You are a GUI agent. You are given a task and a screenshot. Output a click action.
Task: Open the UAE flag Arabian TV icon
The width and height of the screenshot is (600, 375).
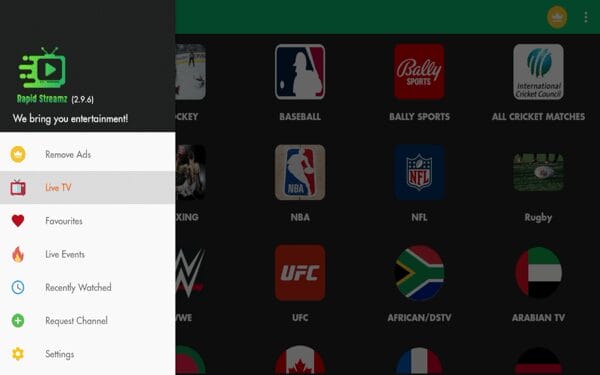(538, 273)
